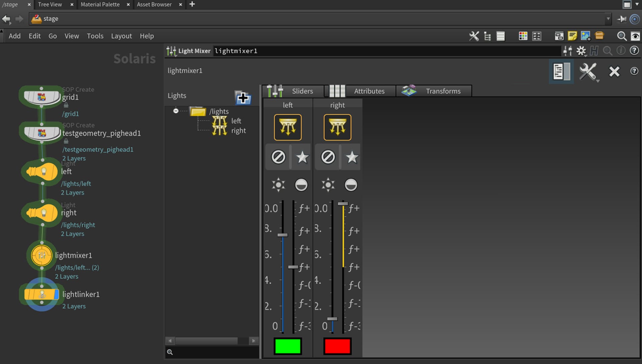Select the left light icon in the mixer
642x364 pixels.
[288, 127]
